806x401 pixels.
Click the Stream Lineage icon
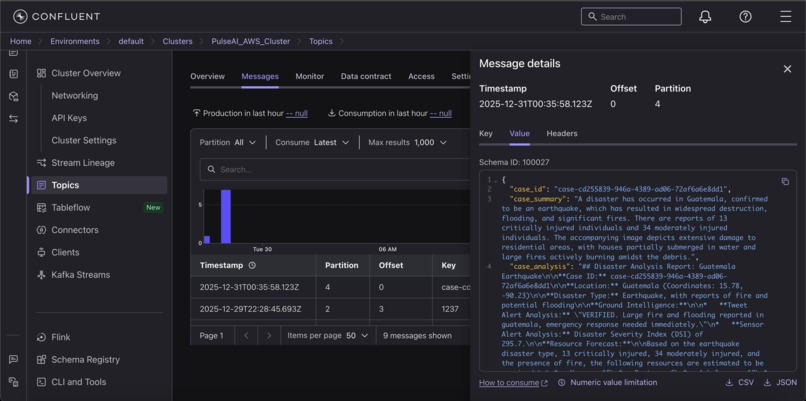[x=42, y=162]
